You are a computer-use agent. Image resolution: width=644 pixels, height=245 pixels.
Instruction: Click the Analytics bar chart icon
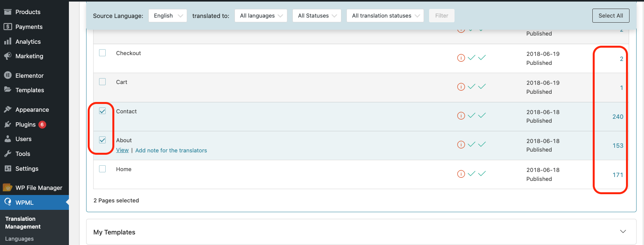coord(7,41)
